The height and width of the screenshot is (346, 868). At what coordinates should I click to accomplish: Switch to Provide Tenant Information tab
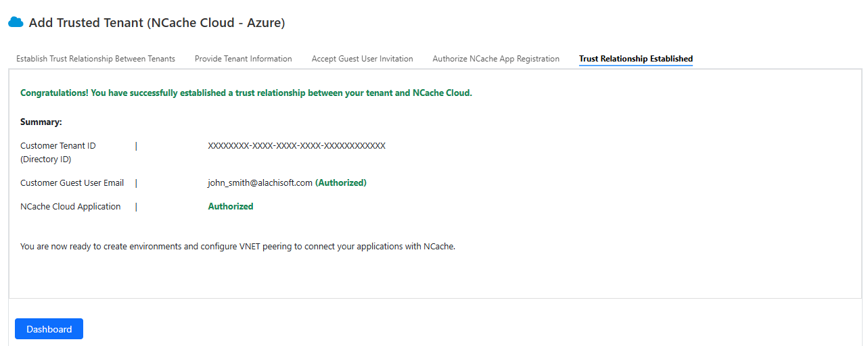[244, 59]
